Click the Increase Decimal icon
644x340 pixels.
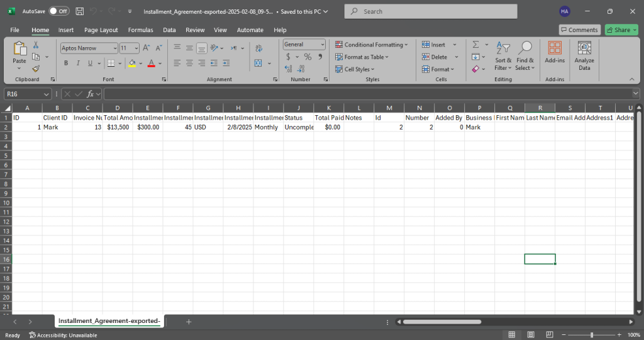[288, 69]
